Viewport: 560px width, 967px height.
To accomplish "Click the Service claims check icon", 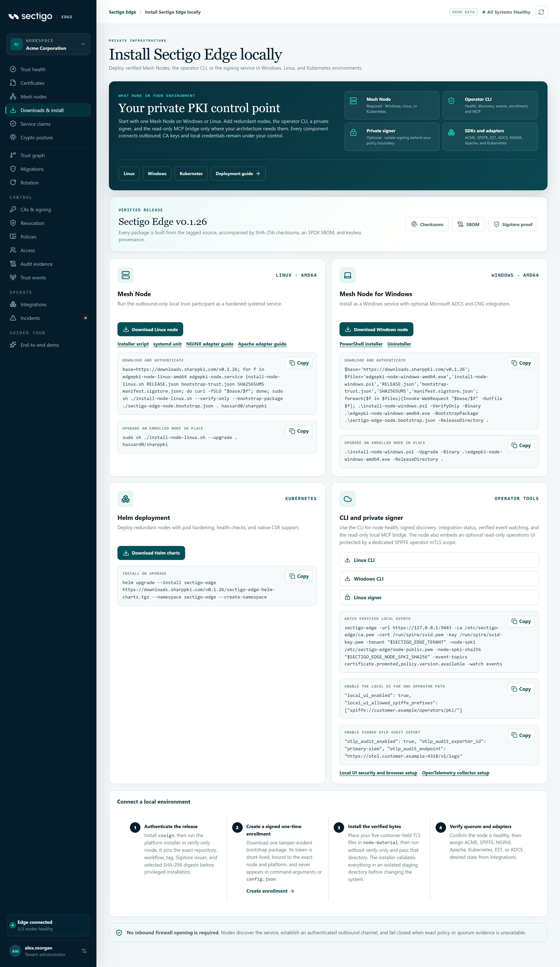I will [13, 124].
